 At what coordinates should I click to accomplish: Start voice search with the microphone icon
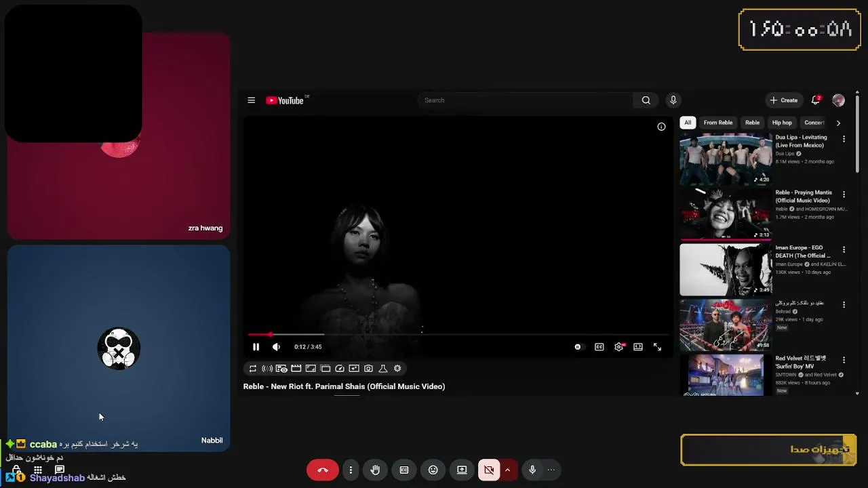(x=673, y=100)
